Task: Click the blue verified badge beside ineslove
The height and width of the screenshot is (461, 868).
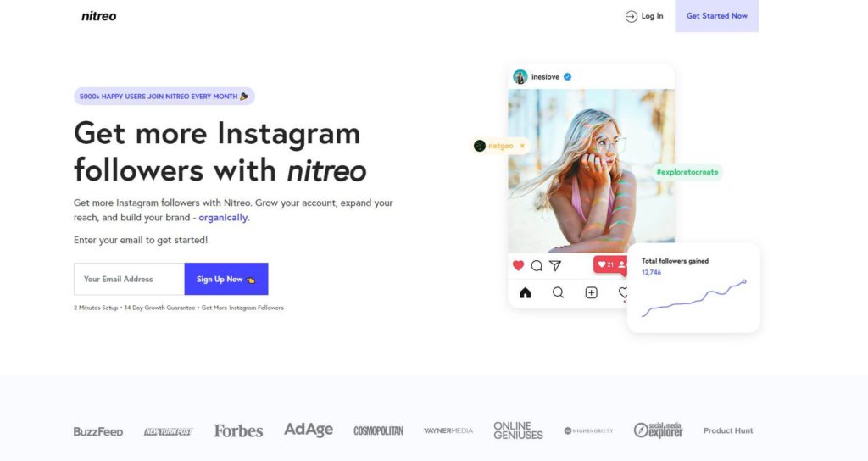Action: point(567,77)
